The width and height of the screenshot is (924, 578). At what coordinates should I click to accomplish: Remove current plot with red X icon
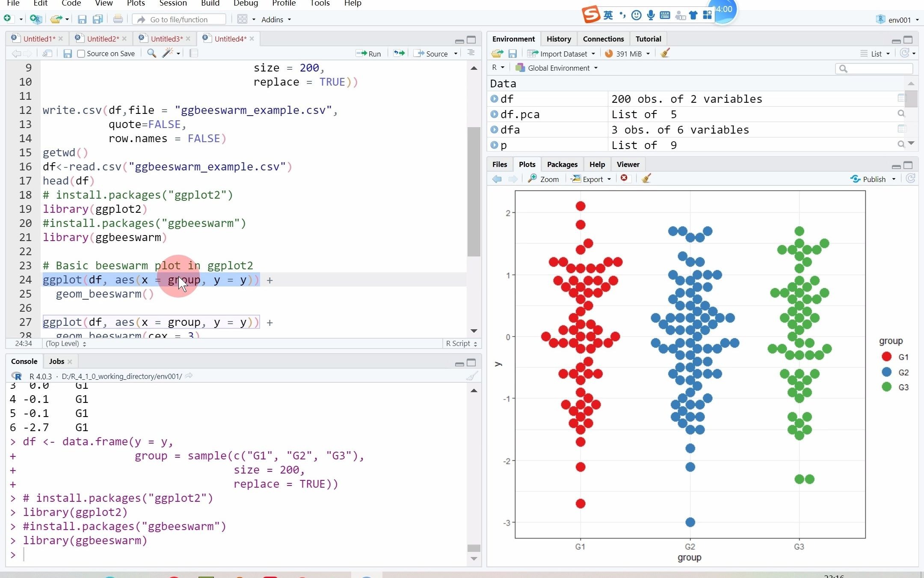click(624, 179)
